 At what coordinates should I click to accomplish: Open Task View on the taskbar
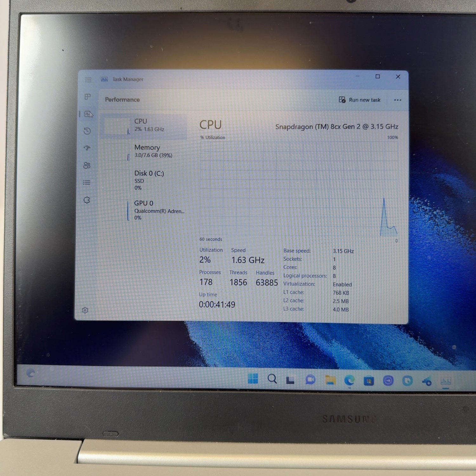pyautogui.click(x=290, y=380)
